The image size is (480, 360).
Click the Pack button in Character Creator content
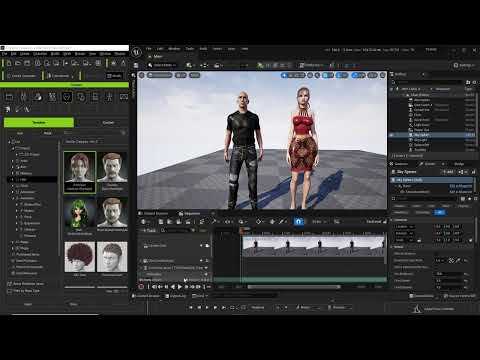[48, 133]
